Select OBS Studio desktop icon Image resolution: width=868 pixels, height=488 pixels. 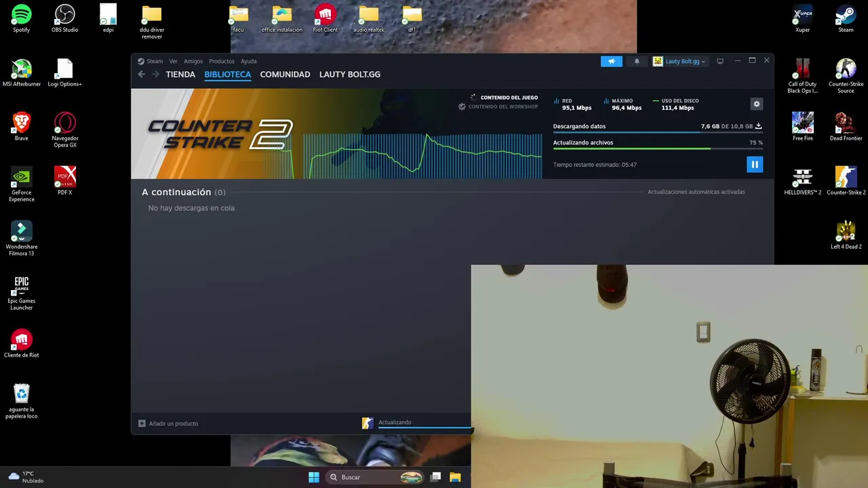65,18
